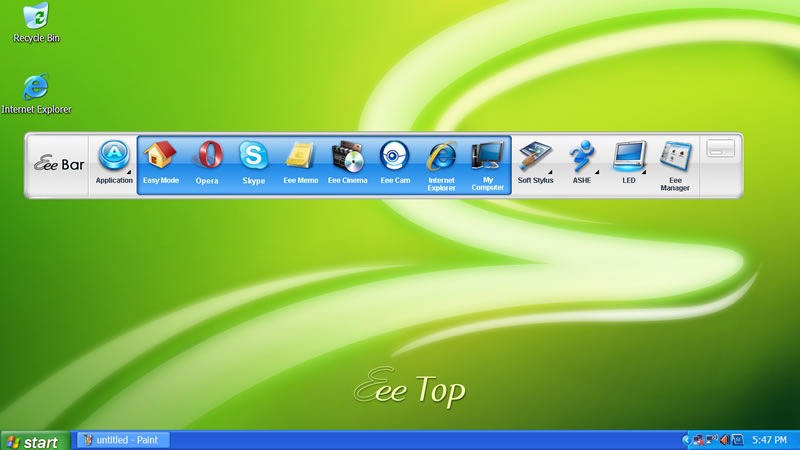800x450 pixels.
Task: Open the LED display settings menu
Action: (628, 158)
